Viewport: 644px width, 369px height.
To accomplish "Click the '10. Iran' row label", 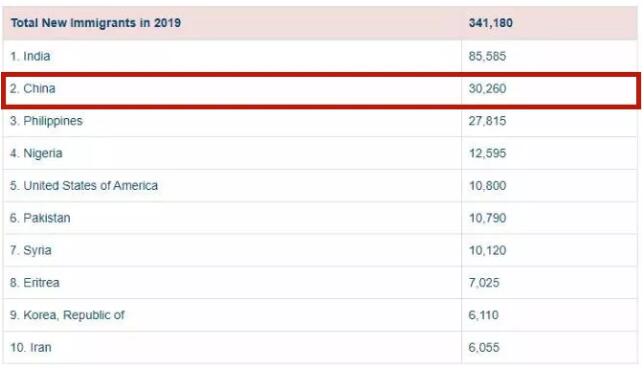I will (x=30, y=347).
